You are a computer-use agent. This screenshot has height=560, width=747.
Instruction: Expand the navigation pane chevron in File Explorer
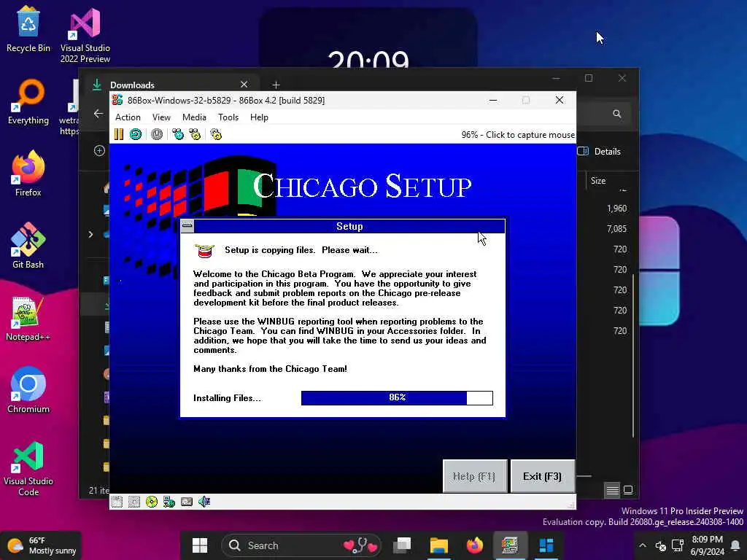pos(90,234)
